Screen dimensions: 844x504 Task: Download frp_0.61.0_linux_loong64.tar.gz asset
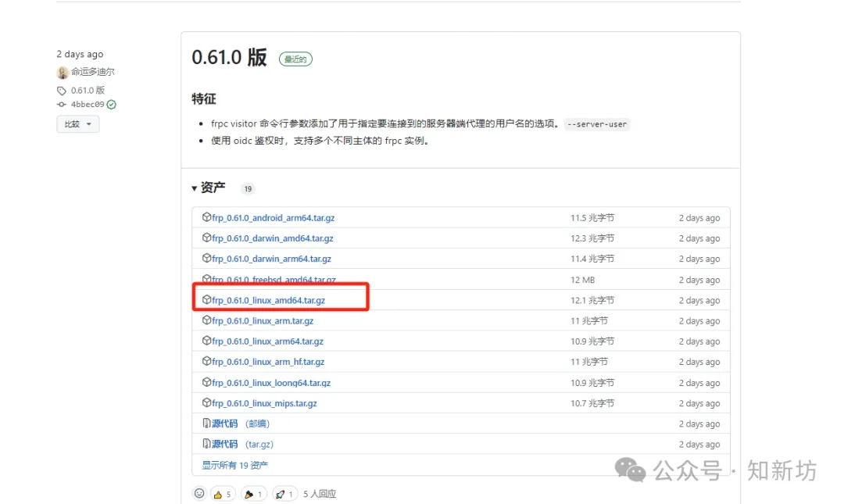point(271,382)
